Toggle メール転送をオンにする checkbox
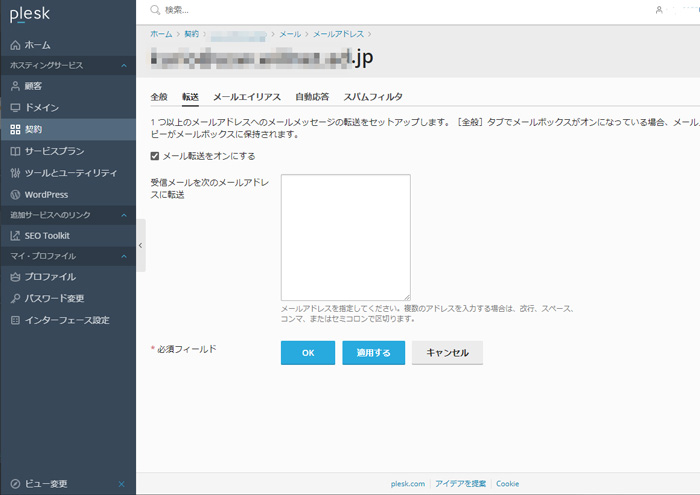Viewport: 700px width, 495px height. pos(154,156)
